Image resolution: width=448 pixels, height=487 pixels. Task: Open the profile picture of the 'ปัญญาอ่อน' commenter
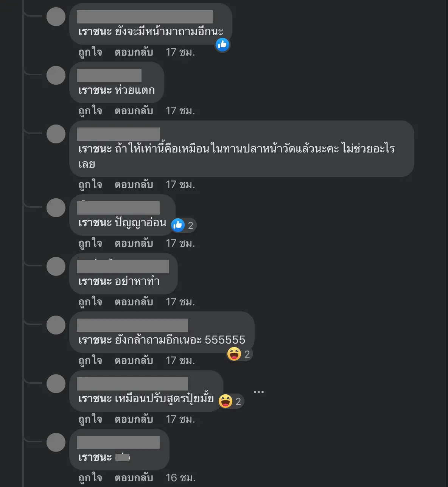coord(56,208)
